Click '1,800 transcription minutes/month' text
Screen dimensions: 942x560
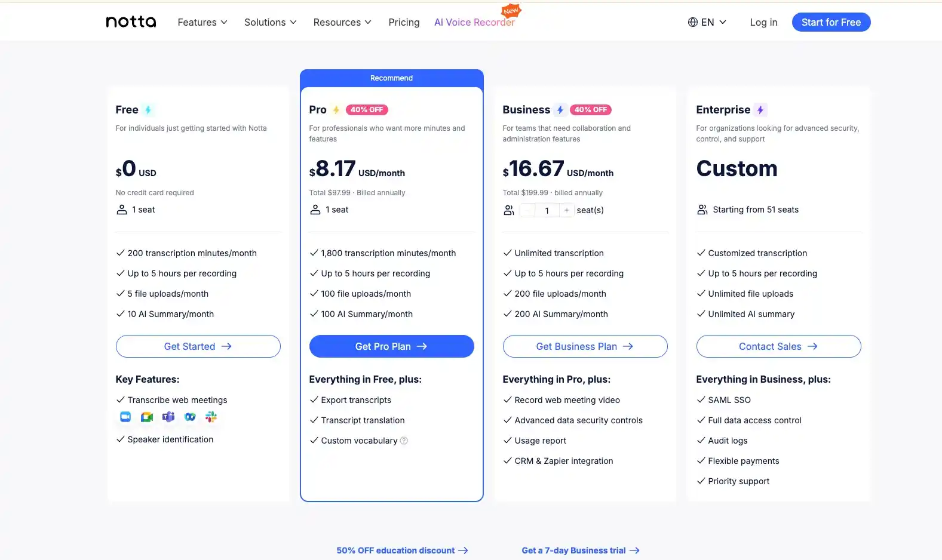tap(388, 253)
